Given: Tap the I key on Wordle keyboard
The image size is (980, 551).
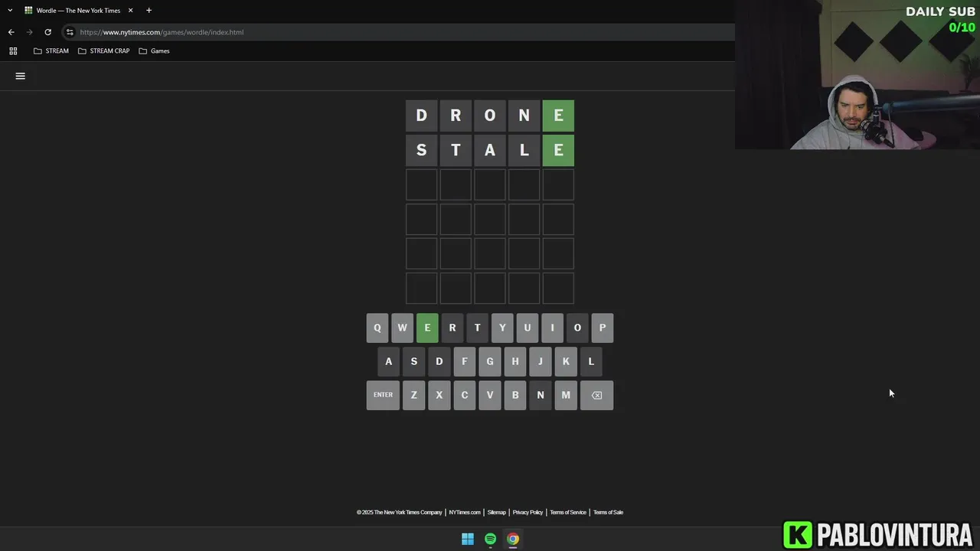Looking at the screenshot, I should (552, 328).
